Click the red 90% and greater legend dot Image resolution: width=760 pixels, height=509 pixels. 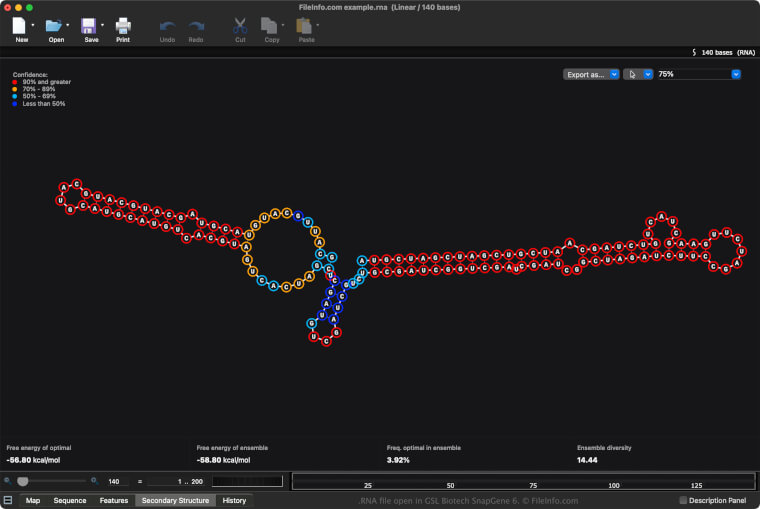[15, 82]
